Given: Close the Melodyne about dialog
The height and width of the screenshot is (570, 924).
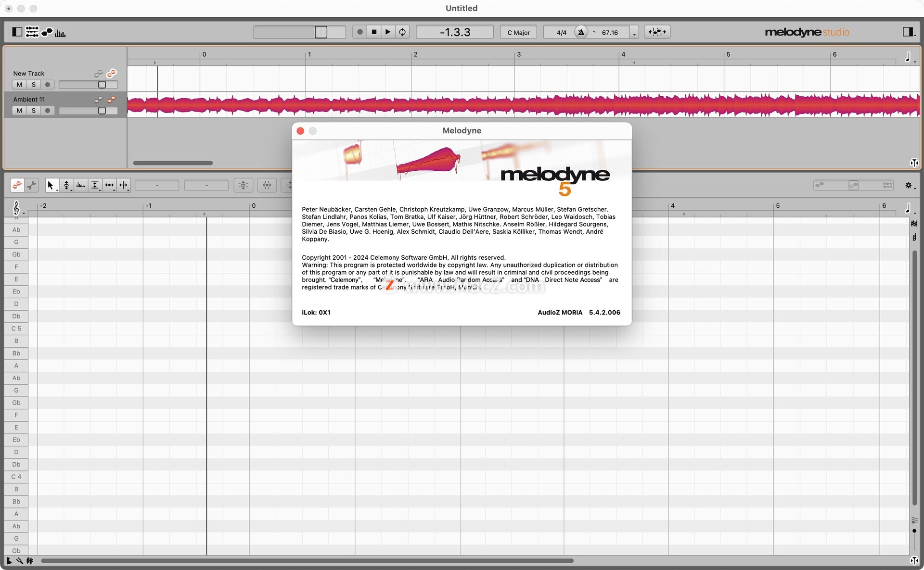Looking at the screenshot, I should (x=300, y=131).
